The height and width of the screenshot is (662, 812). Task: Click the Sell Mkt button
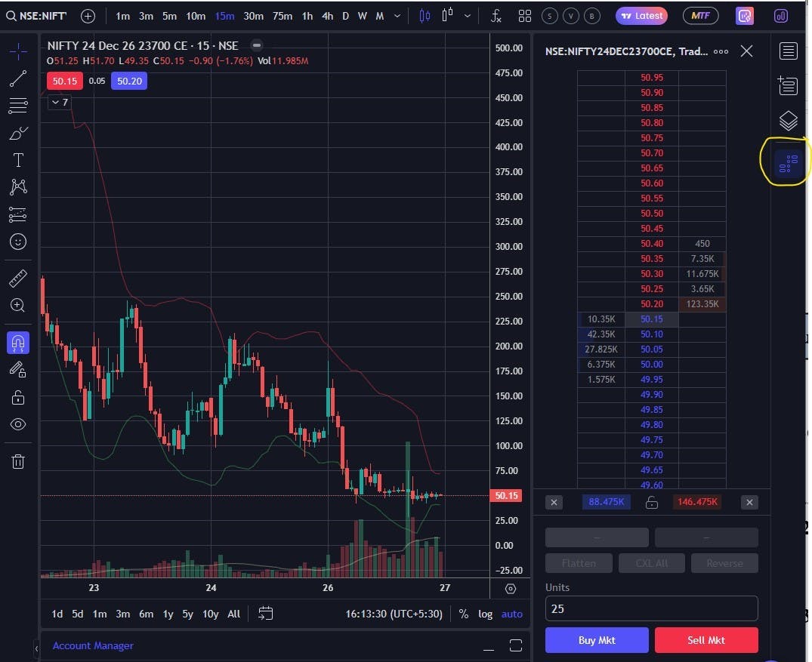706,640
